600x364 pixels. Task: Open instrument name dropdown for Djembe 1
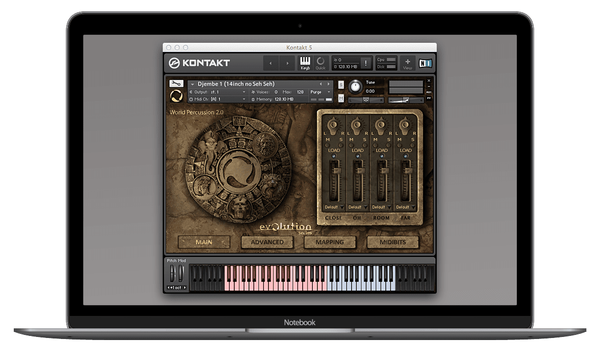(x=192, y=84)
